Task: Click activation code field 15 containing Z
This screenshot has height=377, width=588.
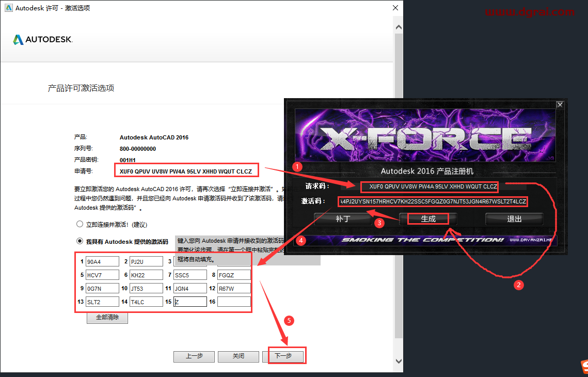Action: (190, 302)
